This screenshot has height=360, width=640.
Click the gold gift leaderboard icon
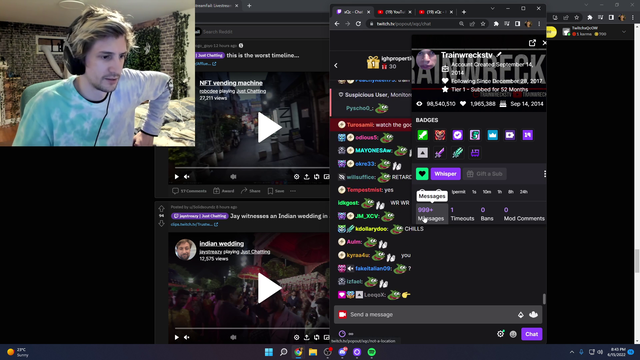[373, 62]
